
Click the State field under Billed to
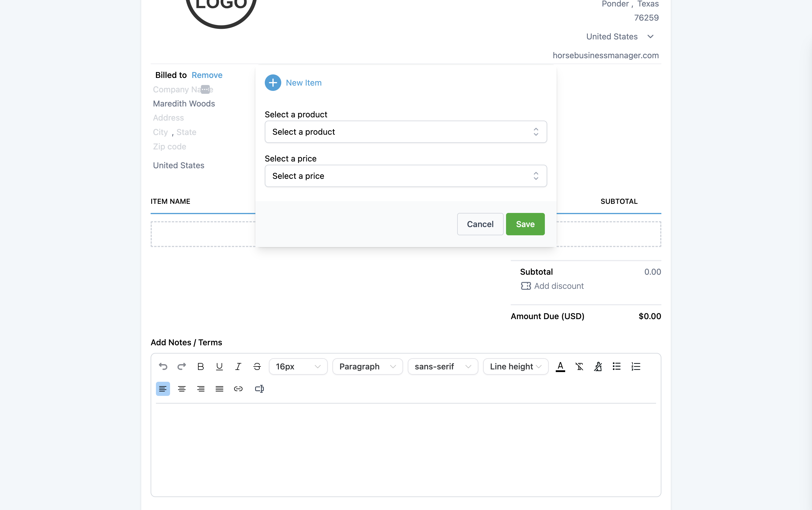[186, 132]
